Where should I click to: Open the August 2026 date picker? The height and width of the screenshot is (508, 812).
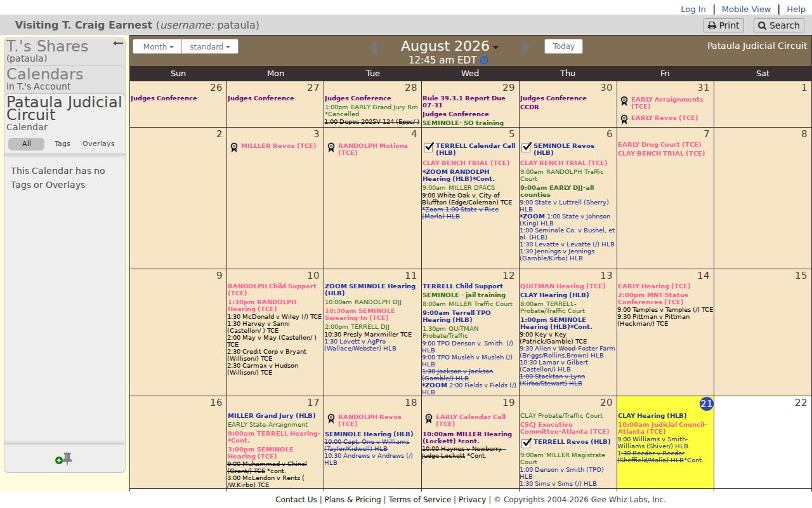pyautogui.click(x=450, y=46)
